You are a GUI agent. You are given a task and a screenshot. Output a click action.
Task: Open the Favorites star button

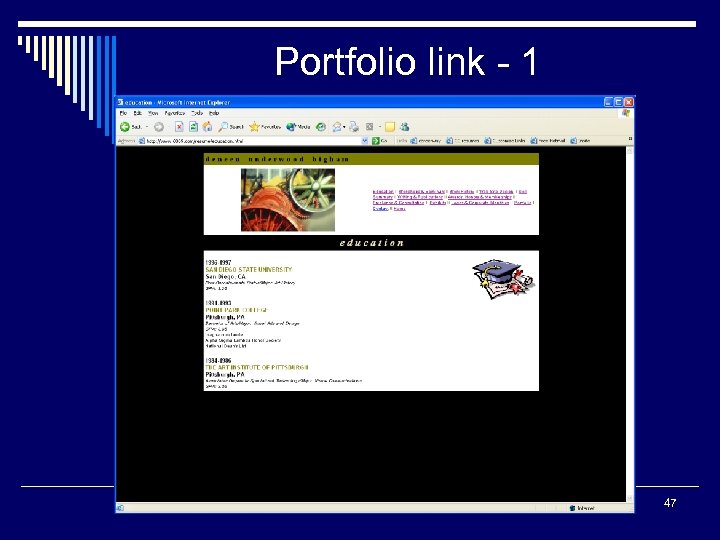point(265,127)
